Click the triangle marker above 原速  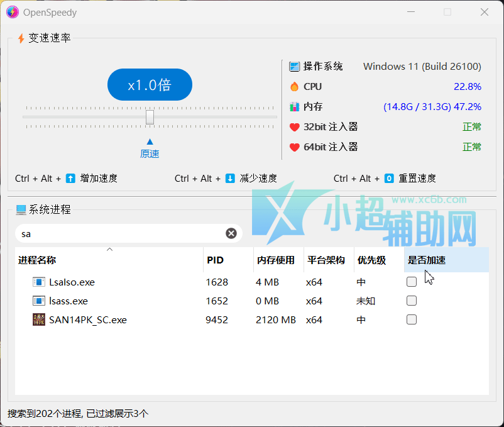[150, 141]
